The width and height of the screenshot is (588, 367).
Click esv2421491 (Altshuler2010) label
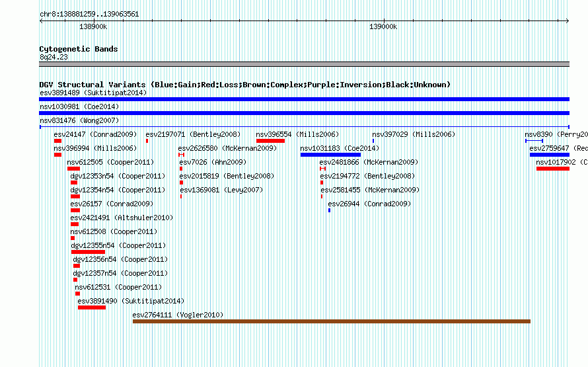[x=122, y=218]
